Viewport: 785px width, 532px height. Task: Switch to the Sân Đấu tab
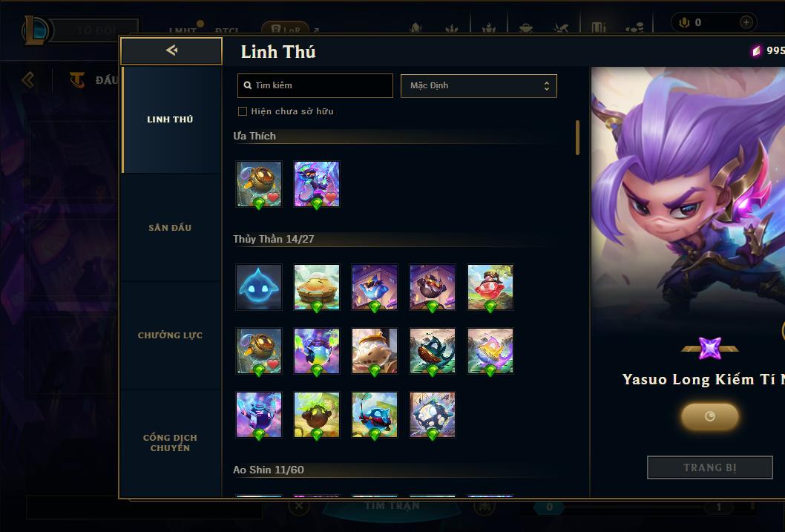[170, 228]
